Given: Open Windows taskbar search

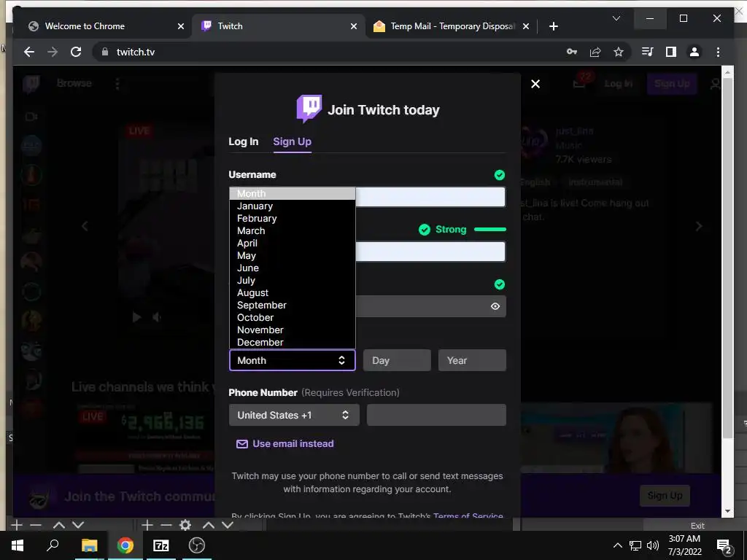Looking at the screenshot, I should point(53,545).
